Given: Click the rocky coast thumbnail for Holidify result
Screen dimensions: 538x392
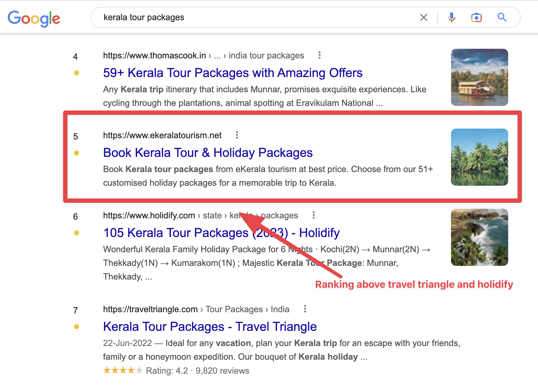Looking at the screenshot, I should (479, 237).
